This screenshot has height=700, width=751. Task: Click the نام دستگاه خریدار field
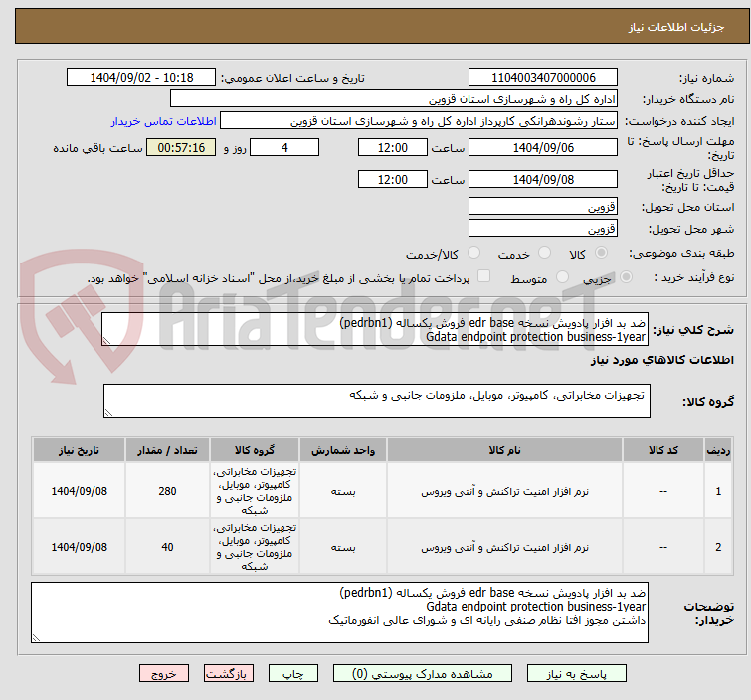pos(394,99)
